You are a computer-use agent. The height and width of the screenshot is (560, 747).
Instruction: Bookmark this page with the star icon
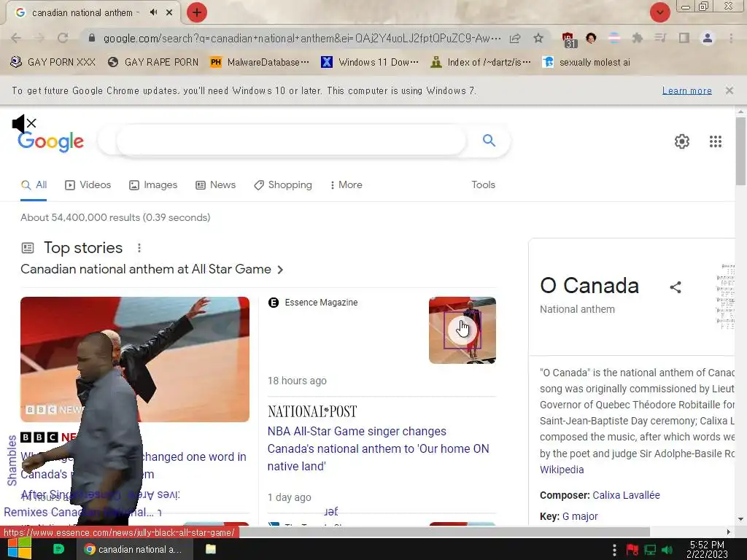(x=538, y=38)
